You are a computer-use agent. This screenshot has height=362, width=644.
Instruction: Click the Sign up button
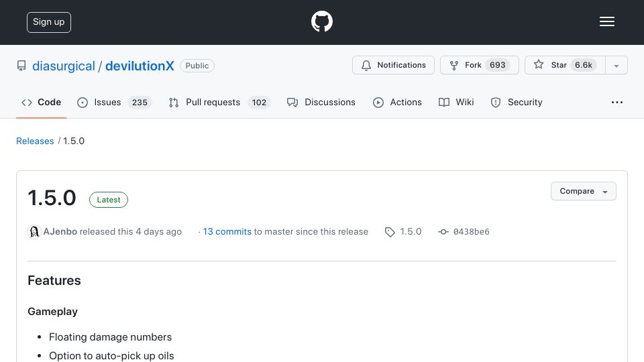coord(49,22)
